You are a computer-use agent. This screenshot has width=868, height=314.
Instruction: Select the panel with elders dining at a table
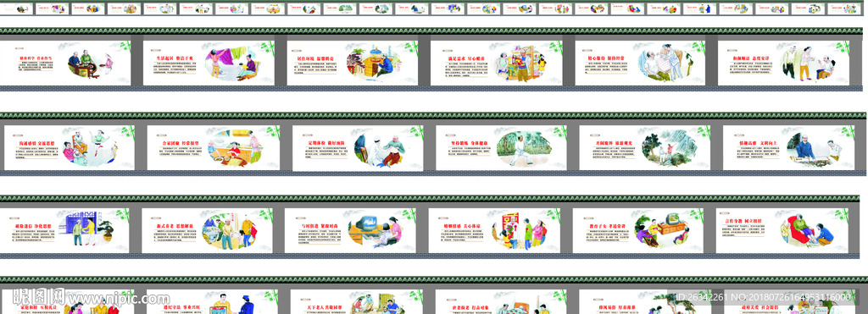(x=65, y=63)
